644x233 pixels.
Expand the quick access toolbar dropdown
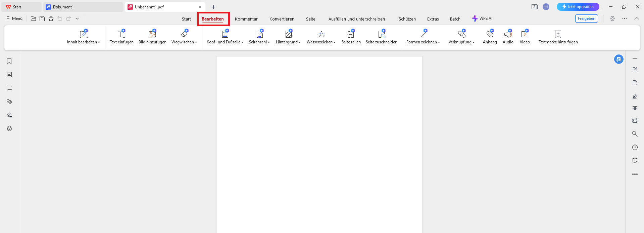tap(77, 18)
